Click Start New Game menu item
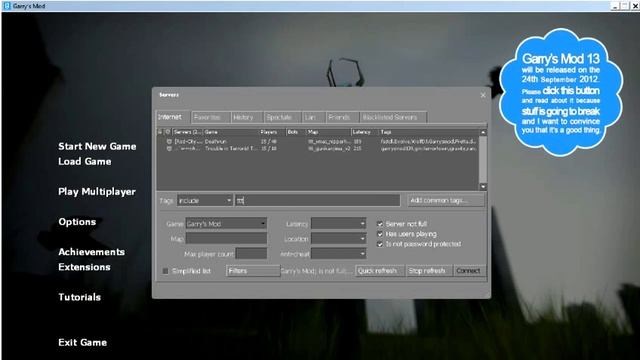640x360 pixels. pyautogui.click(x=97, y=147)
